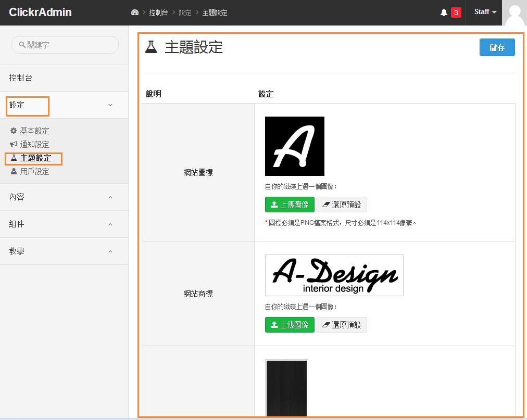Click the 說明 column header
The height and width of the screenshot is (420, 527).
[x=154, y=94]
